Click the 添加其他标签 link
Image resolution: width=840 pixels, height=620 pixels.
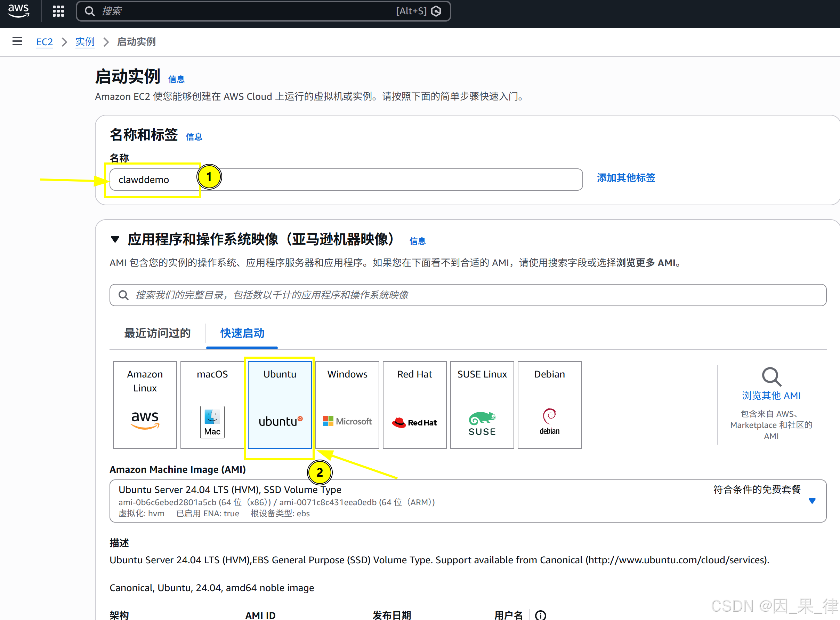point(625,178)
